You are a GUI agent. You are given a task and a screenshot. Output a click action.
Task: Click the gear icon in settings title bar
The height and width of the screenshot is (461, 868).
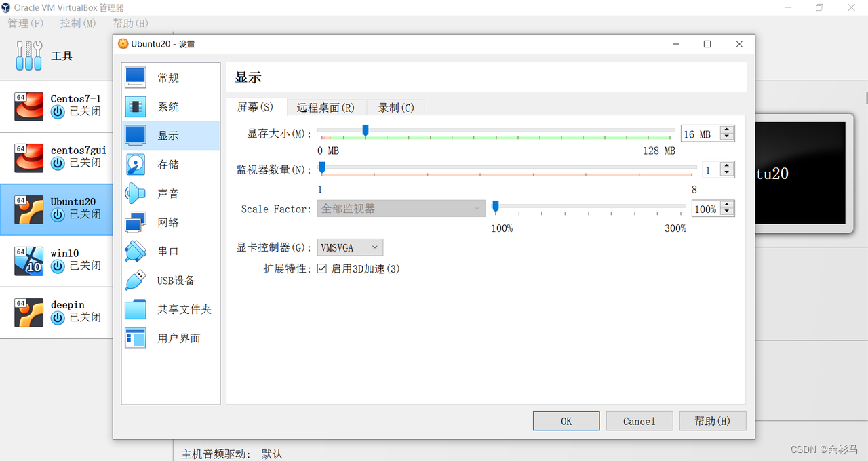[x=123, y=44]
